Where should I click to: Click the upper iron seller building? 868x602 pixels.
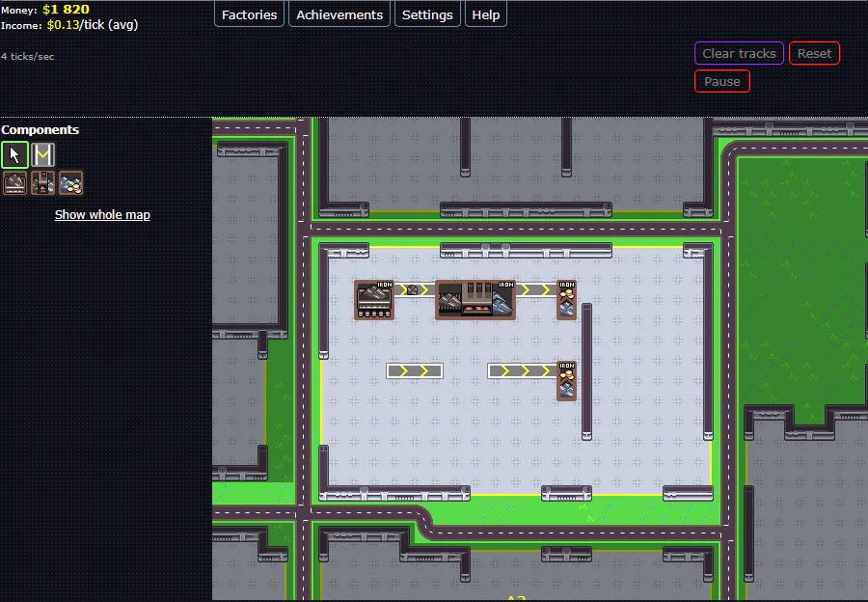click(566, 300)
